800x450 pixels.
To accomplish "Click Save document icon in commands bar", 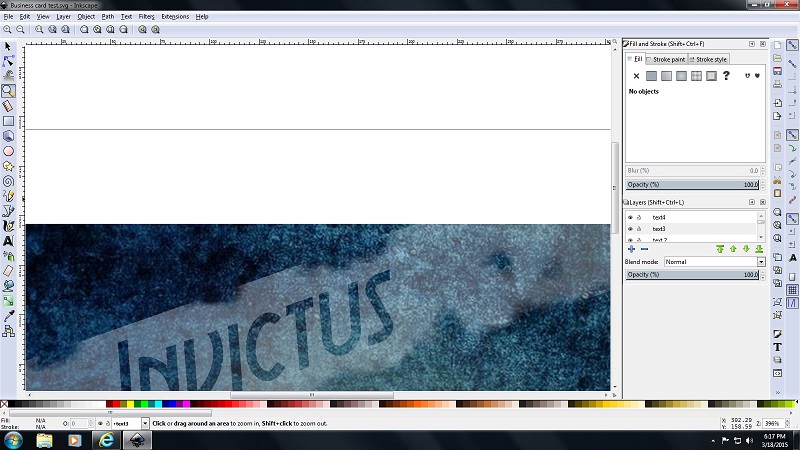I will tap(777, 71).
